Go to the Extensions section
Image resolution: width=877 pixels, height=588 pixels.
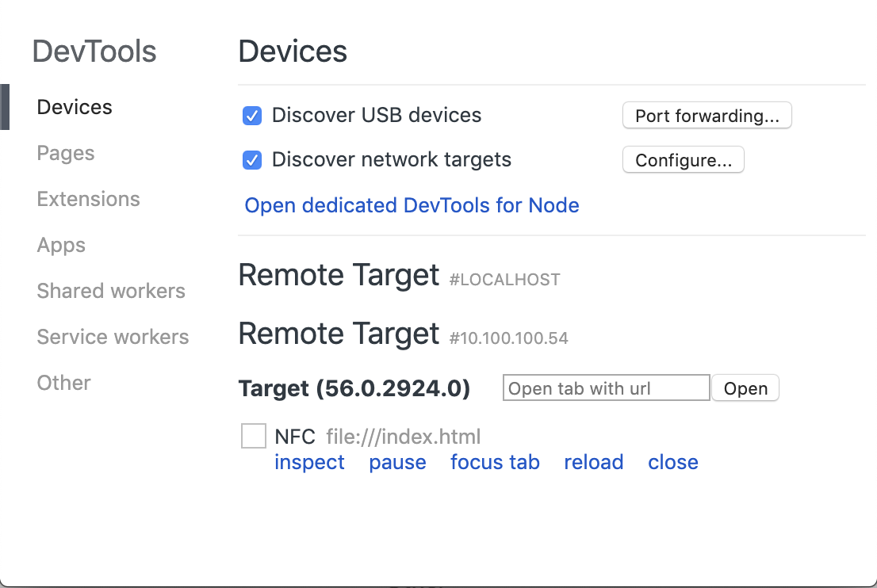pos(88,199)
